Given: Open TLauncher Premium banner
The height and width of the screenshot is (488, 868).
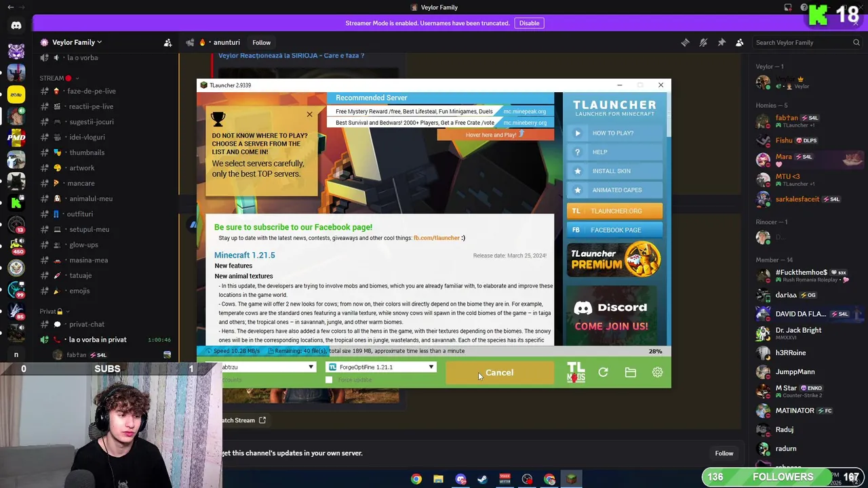Looking at the screenshot, I should (614, 260).
